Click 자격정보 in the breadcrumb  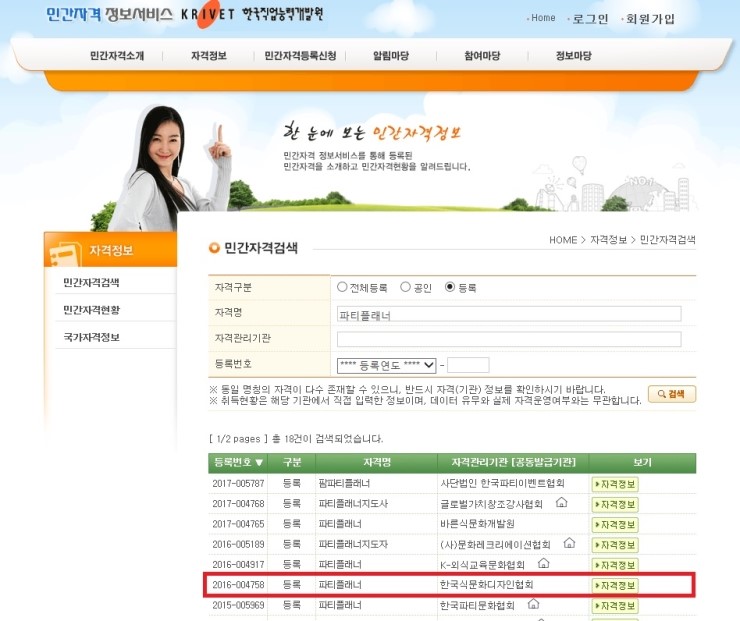click(x=608, y=240)
